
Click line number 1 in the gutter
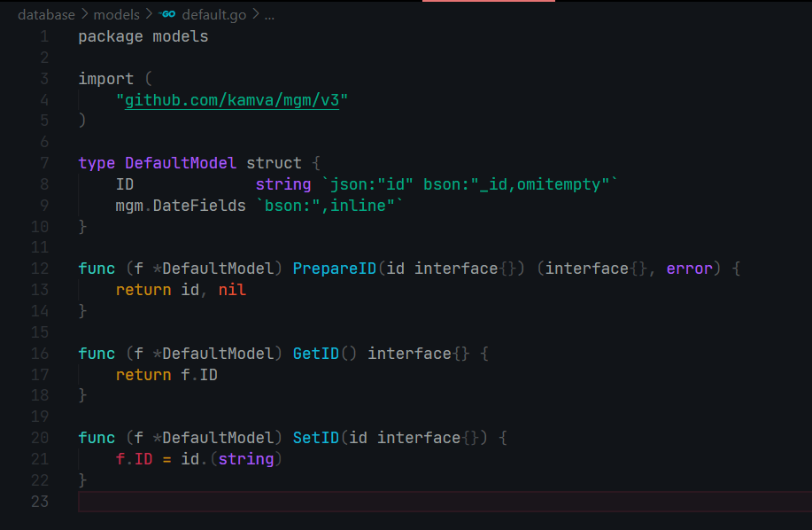click(x=44, y=35)
